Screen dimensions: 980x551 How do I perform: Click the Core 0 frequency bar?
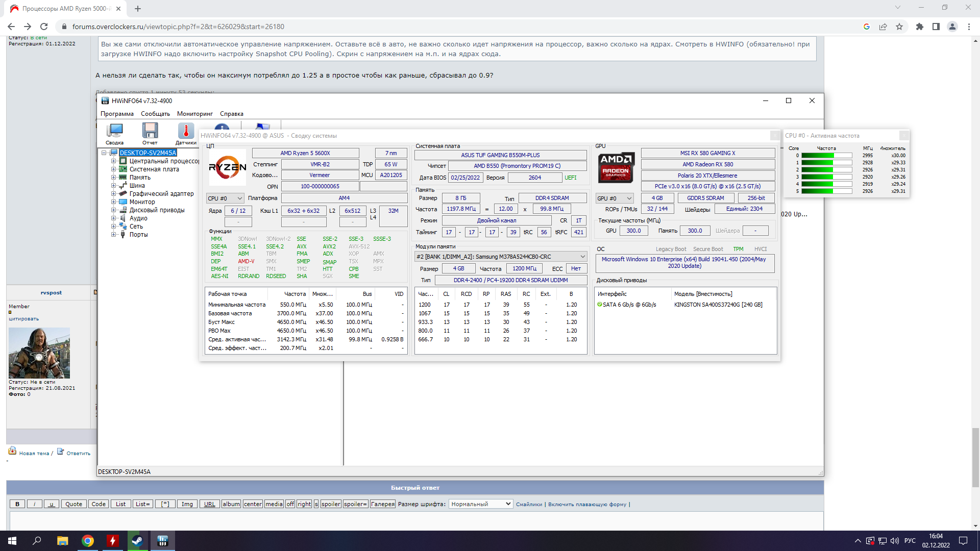click(x=826, y=156)
